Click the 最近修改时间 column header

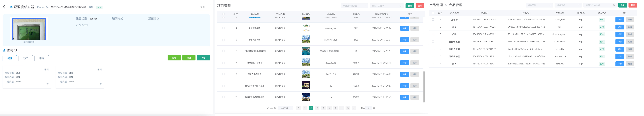(381, 14)
